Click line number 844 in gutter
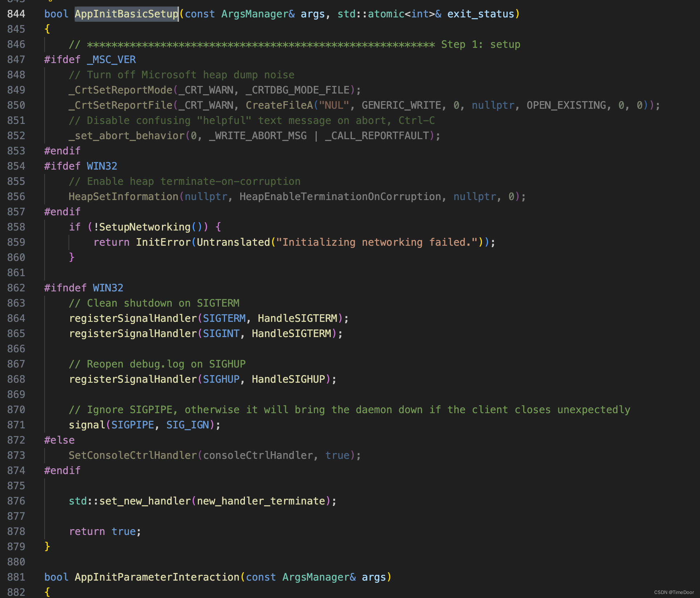 [16, 14]
